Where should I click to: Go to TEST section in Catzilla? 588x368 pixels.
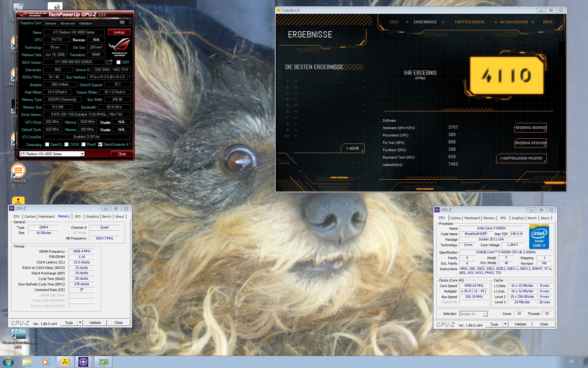[x=394, y=22]
